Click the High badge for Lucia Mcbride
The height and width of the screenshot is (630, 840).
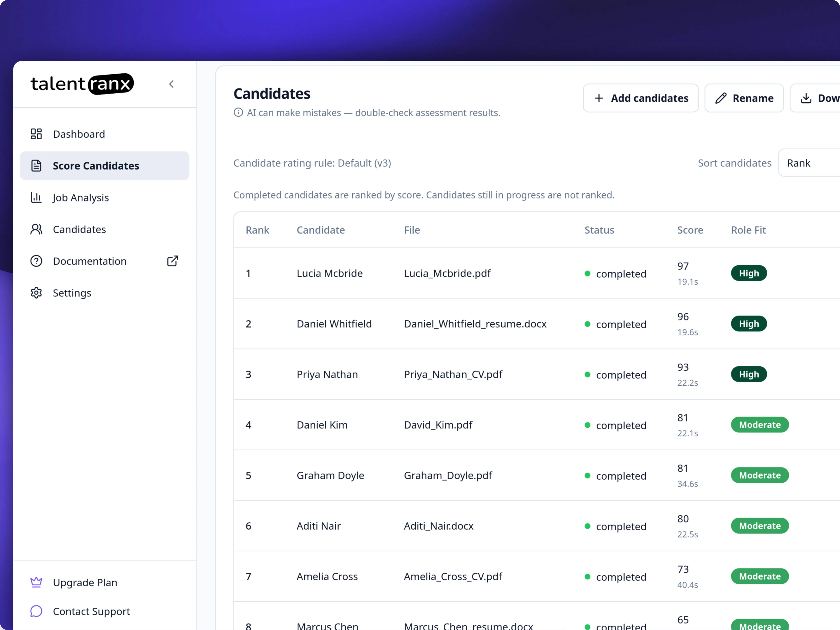[749, 273]
